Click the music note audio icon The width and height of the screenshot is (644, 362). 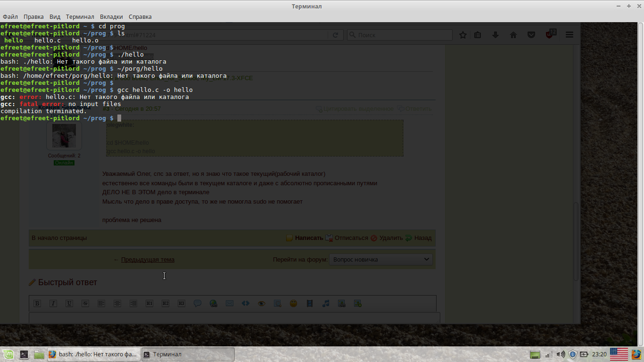[x=326, y=304]
